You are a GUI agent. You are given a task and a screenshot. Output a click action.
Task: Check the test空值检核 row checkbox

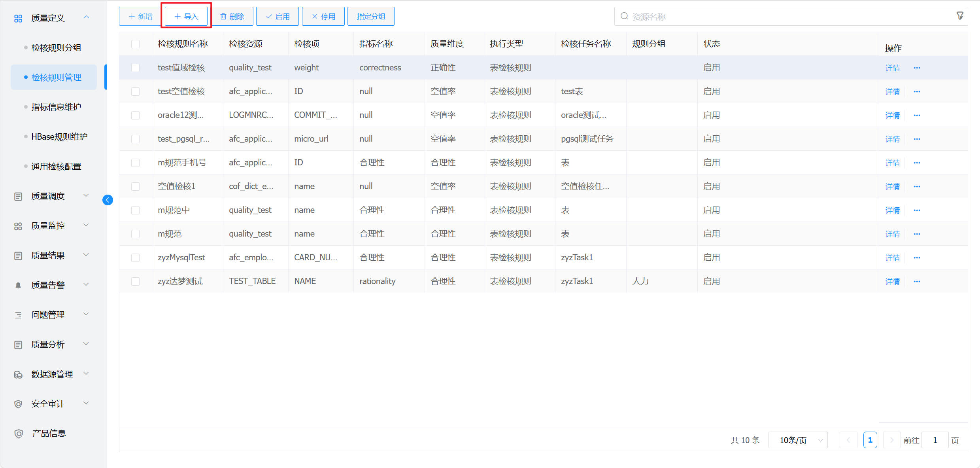(x=135, y=91)
